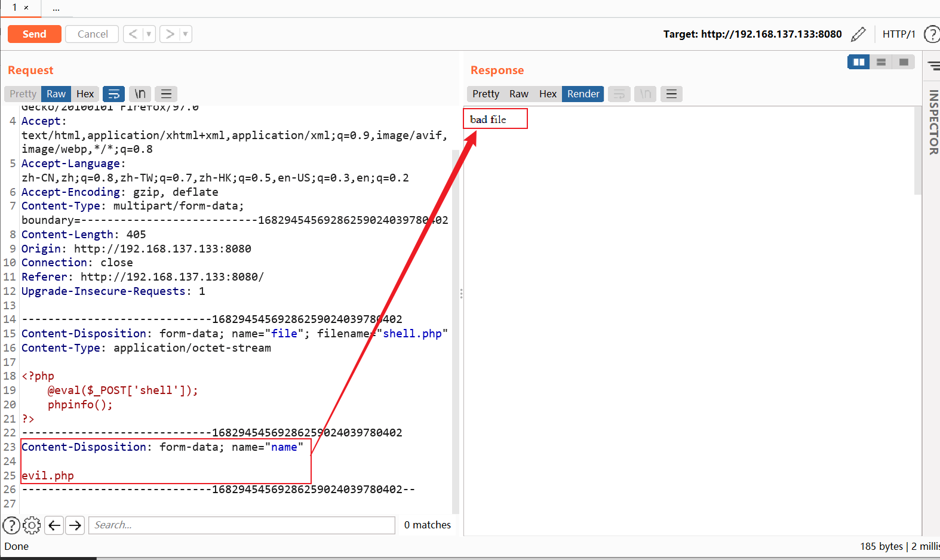This screenshot has height=560, width=940.
Task: Edit target with the pencil icon
Action: pyautogui.click(x=858, y=34)
